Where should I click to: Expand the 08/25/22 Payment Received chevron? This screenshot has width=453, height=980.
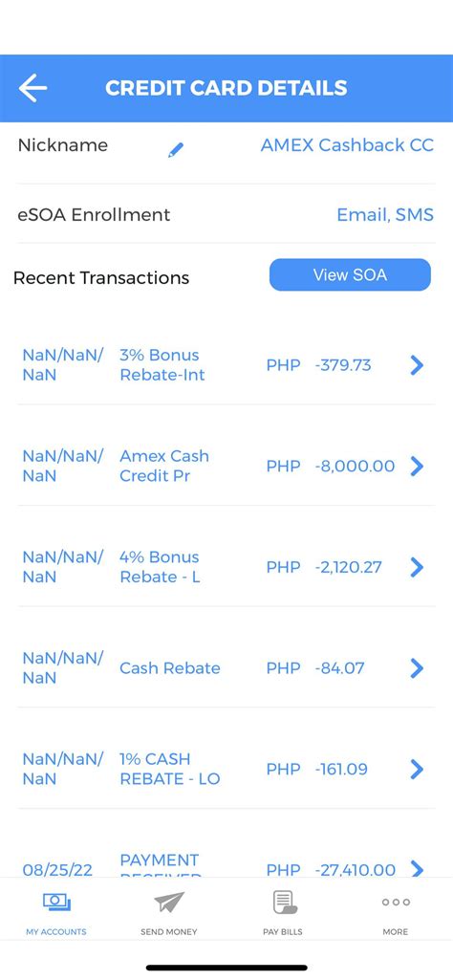[417, 869]
